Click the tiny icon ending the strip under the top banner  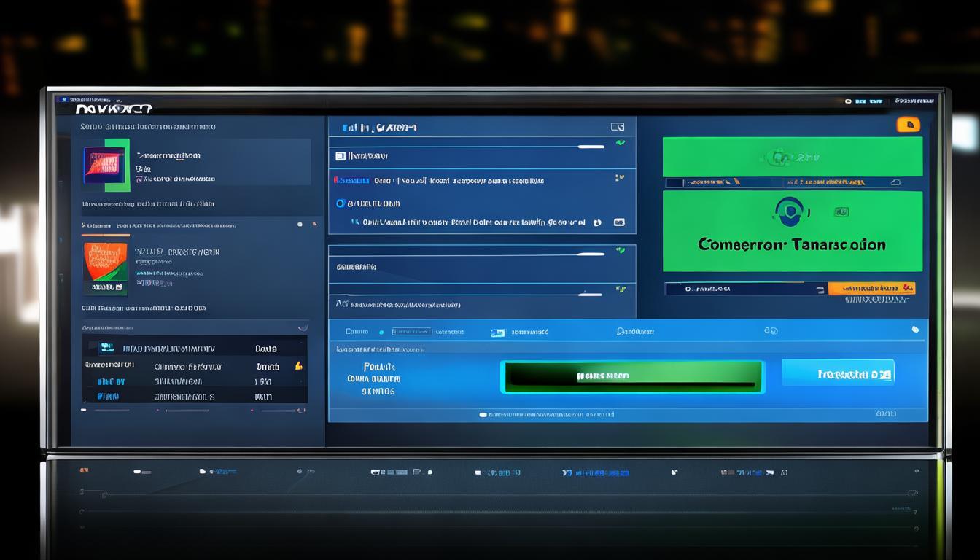tap(895, 183)
